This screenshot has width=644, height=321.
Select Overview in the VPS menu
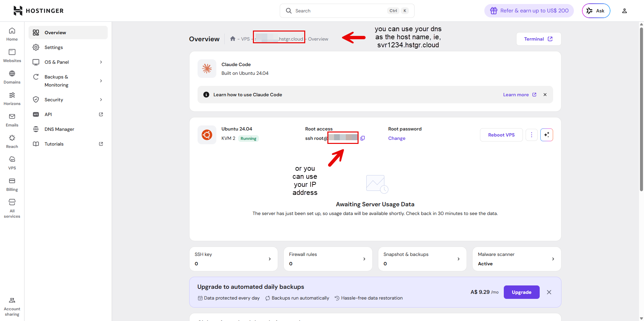pyautogui.click(x=68, y=33)
